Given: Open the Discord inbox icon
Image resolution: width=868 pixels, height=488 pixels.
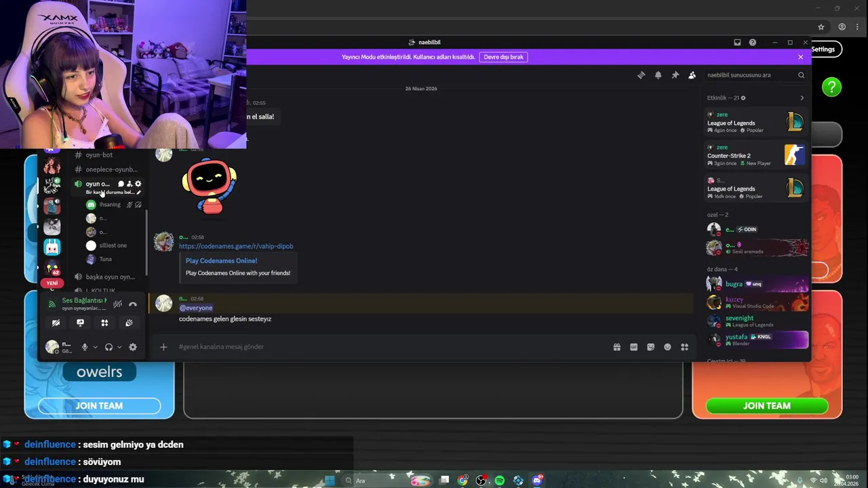Looking at the screenshot, I should pyautogui.click(x=737, y=42).
